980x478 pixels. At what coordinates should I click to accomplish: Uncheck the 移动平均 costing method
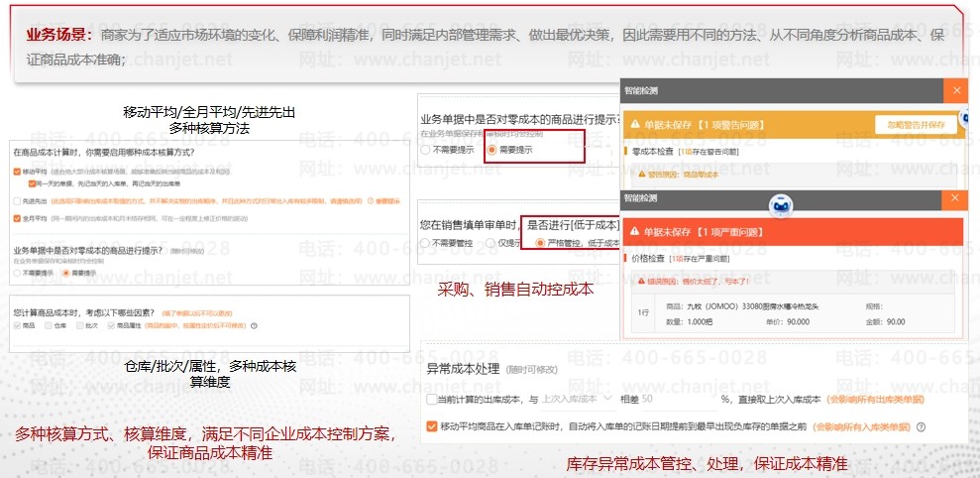click(17, 172)
